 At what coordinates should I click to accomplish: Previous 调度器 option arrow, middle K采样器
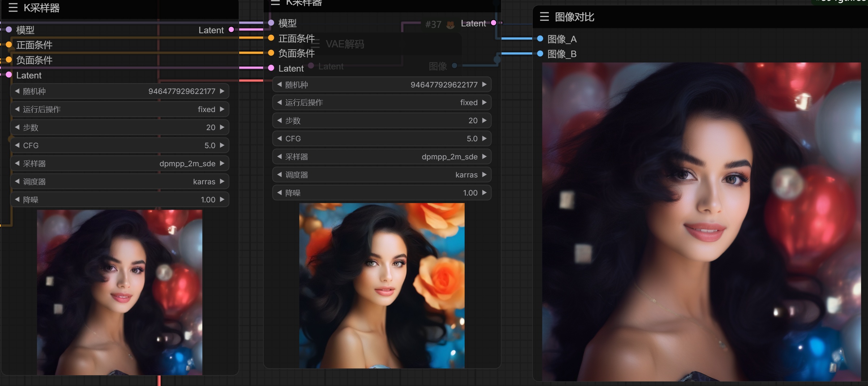[x=279, y=175]
